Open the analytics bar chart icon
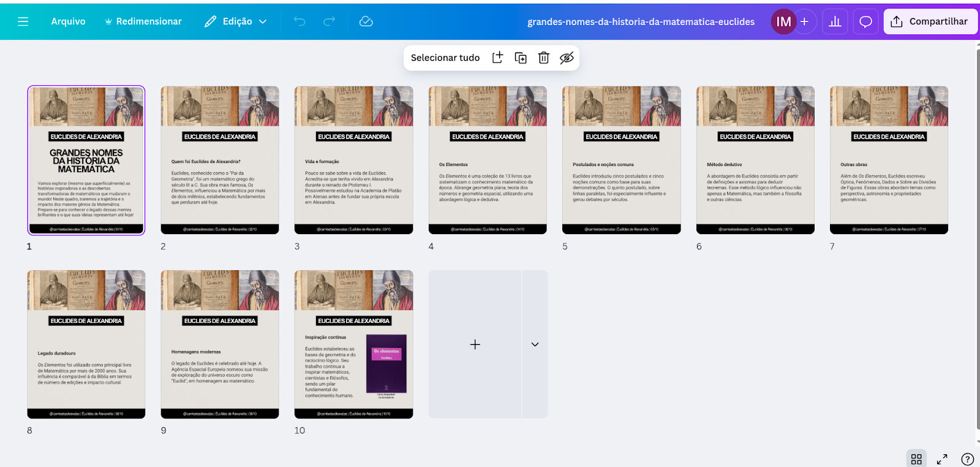 click(835, 21)
